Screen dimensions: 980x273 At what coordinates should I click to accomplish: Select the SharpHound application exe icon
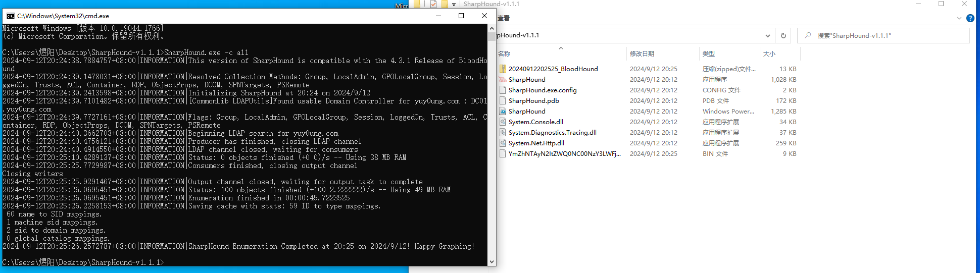503,80
